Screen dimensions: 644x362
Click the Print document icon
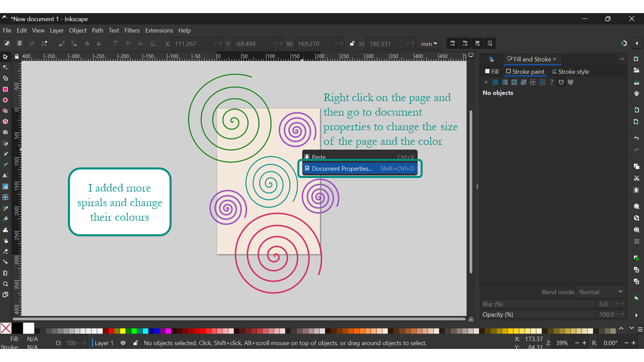(636, 94)
